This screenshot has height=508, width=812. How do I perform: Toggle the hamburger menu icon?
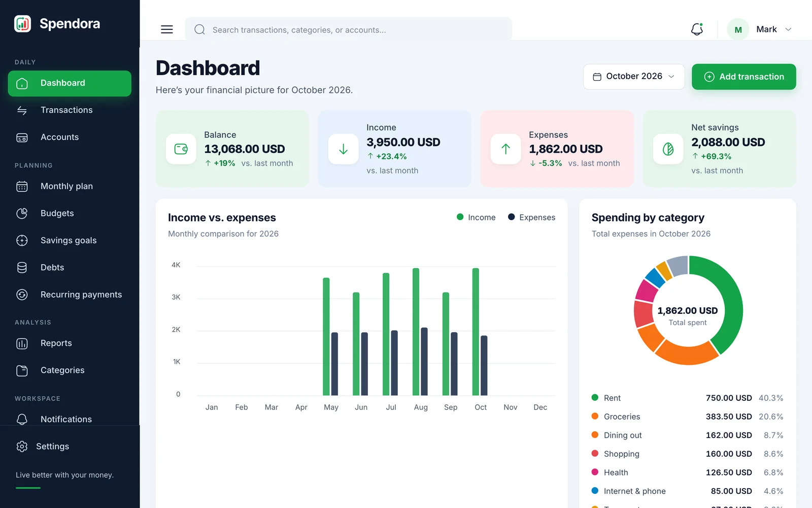coord(167,29)
